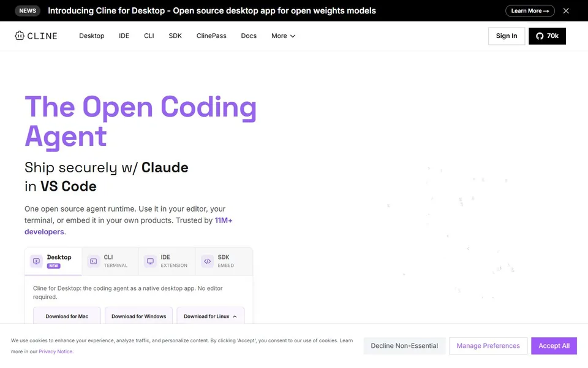The image size is (588, 368).
Task: Expand the More menu in the navbar
Action: click(283, 36)
